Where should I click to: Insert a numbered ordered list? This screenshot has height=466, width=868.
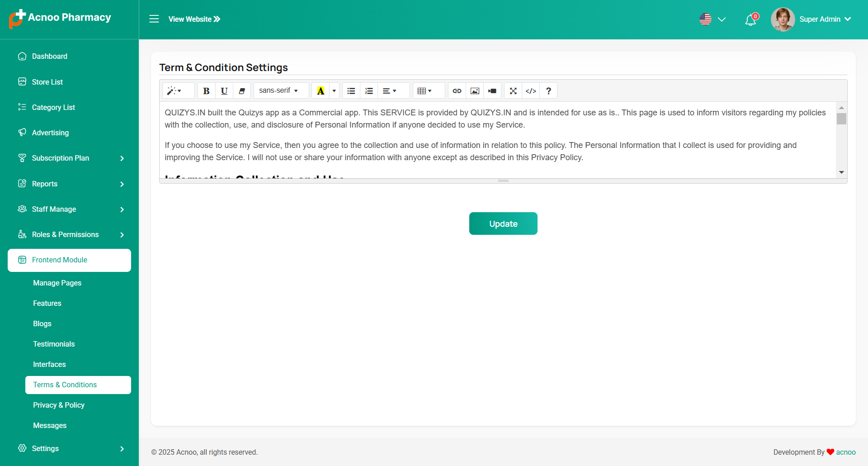coord(369,91)
